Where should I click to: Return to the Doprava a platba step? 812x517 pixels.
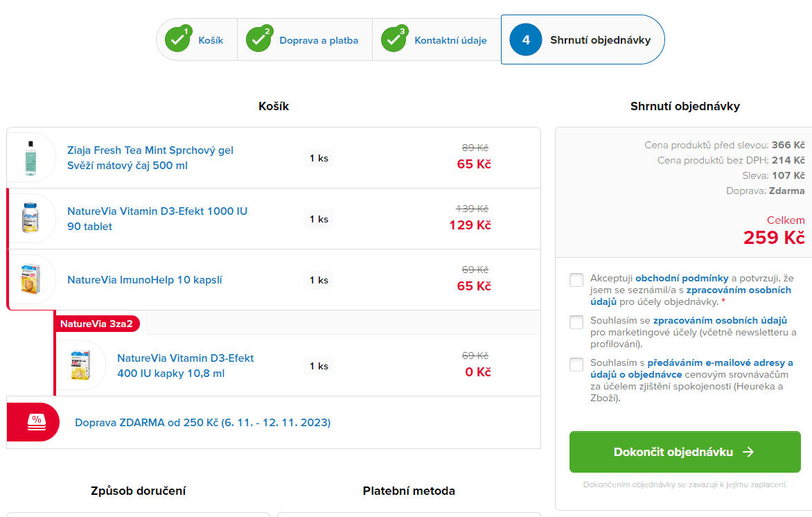pyautogui.click(x=319, y=40)
